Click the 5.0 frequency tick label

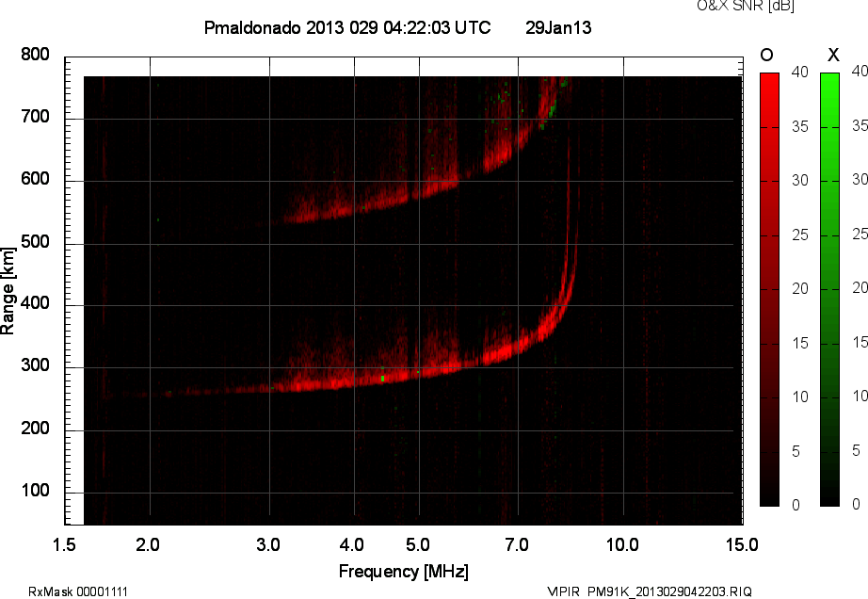pos(417,544)
